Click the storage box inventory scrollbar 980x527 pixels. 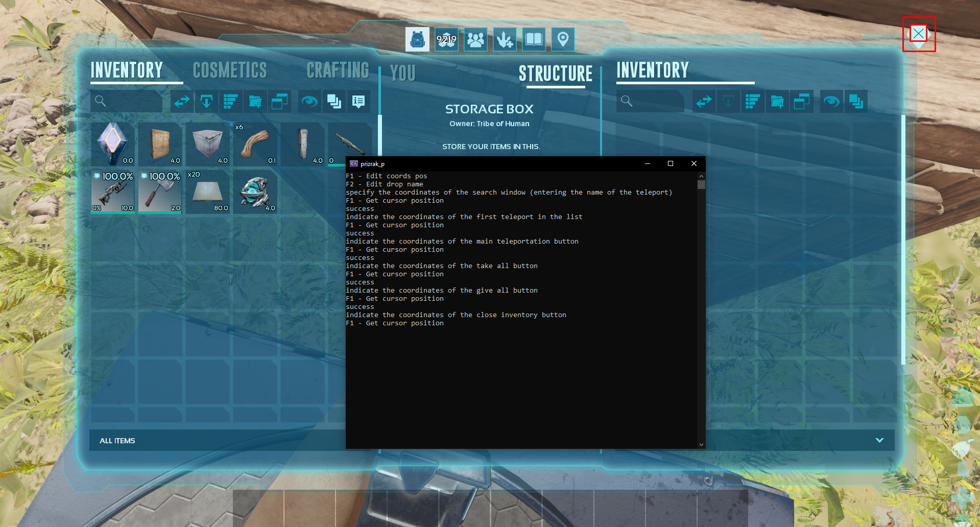(x=903, y=240)
